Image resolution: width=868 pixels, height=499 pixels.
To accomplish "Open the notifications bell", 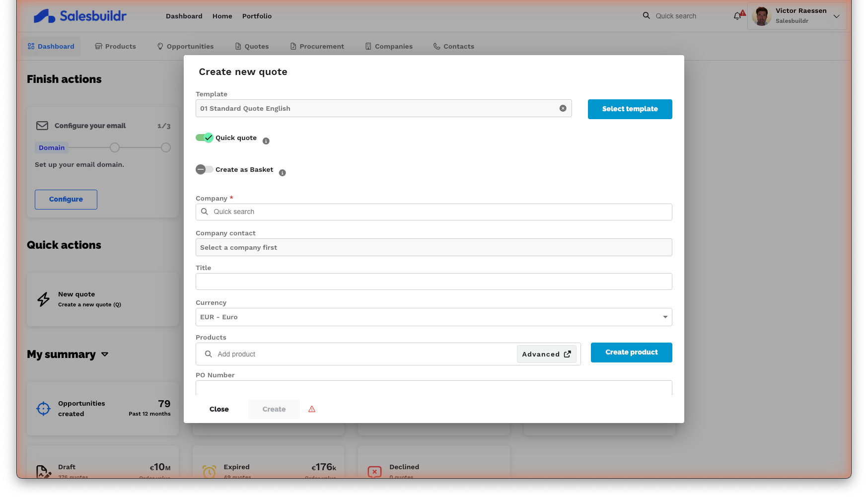I will tap(737, 16).
